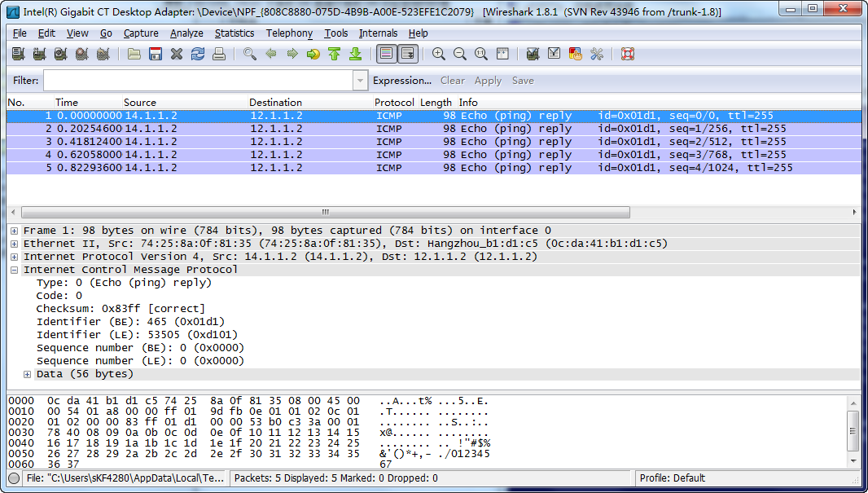This screenshot has width=868, height=493.
Task: Click the packet list horizontal scrollbar
Action: click(x=326, y=212)
